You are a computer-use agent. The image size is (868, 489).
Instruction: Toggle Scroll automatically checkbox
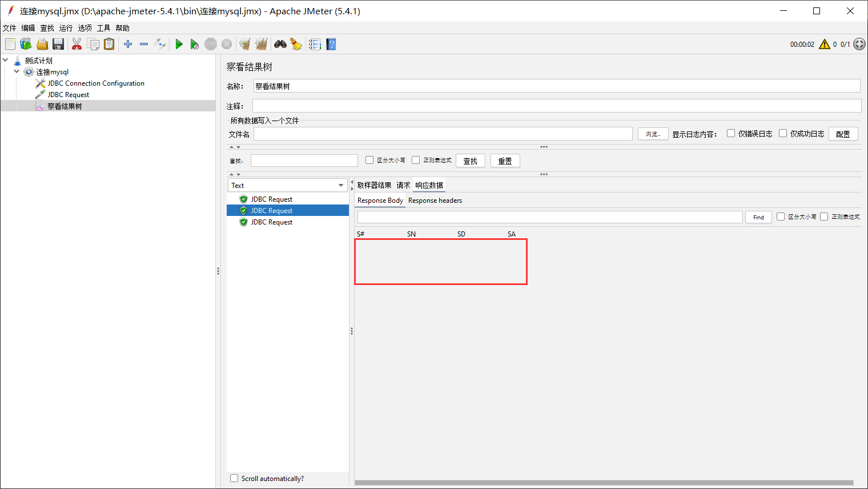click(234, 478)
